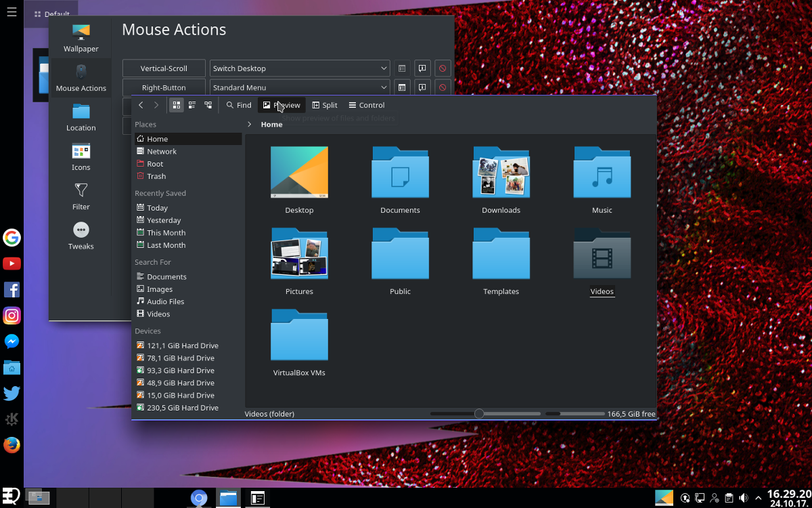This screenshot has width=812, height=508.
Task: Show files saved Last Month
Action: click(187, 245)
